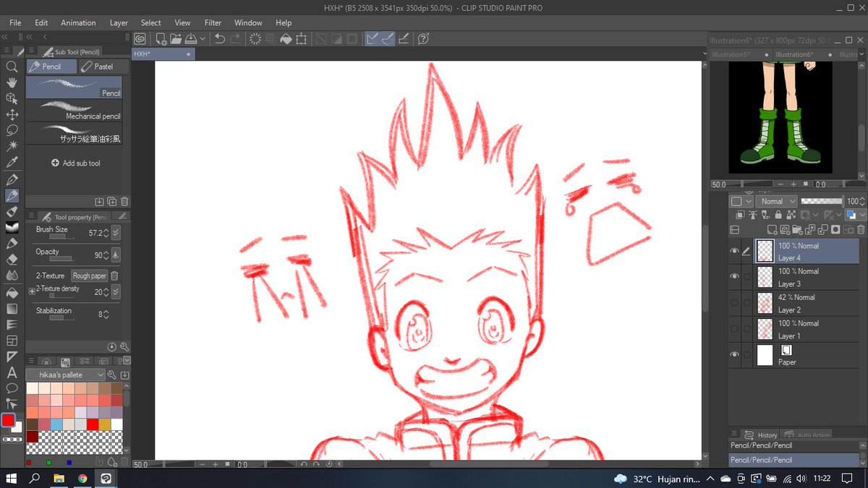Select the Pencil brush in sub tool list
The image size is (868, 488).
point(75,88)
